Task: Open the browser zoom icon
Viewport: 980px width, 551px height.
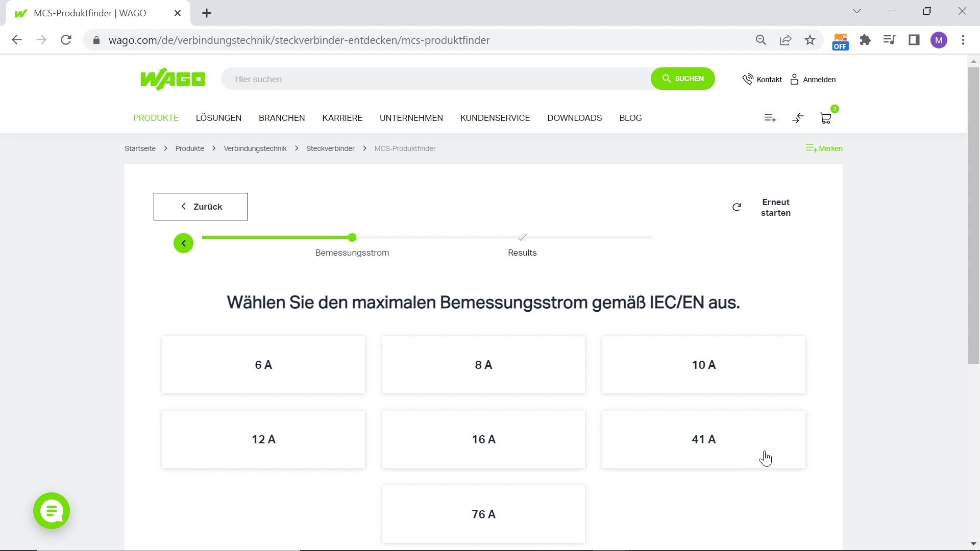Action: [x=761, y=40]
